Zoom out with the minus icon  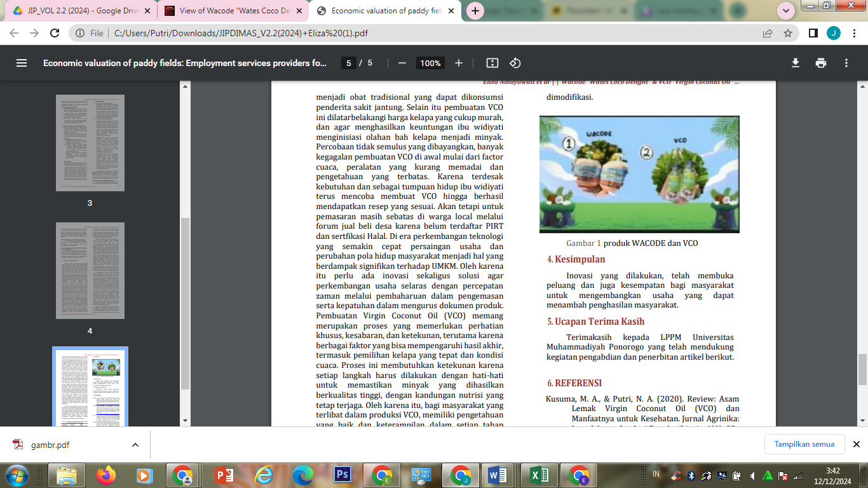coord(402,63)
